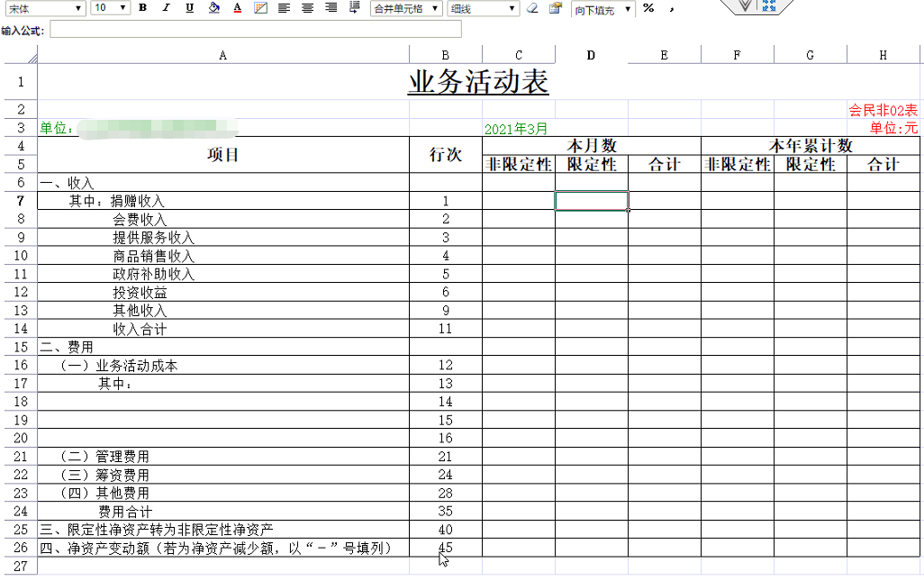Select column A header
The width and height of the screenshot is (924, 581).
222,55
